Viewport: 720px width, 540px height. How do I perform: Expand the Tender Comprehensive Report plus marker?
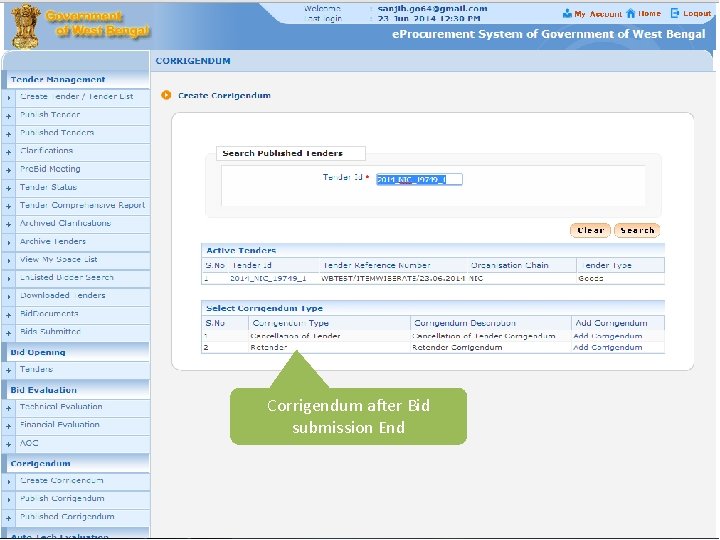tap(9, 207)
